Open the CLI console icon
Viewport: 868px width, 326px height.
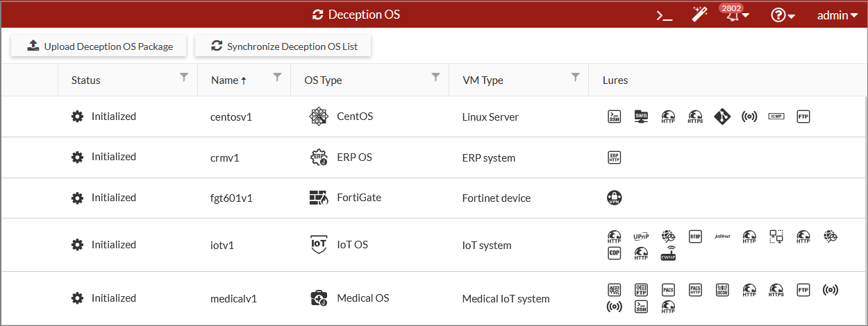(x=665, y=15)
